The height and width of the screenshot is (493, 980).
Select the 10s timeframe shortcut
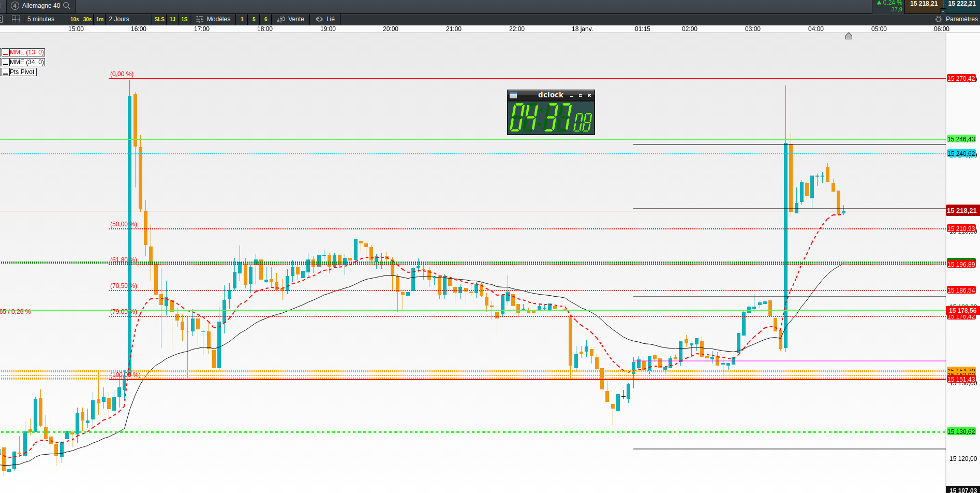75,19
